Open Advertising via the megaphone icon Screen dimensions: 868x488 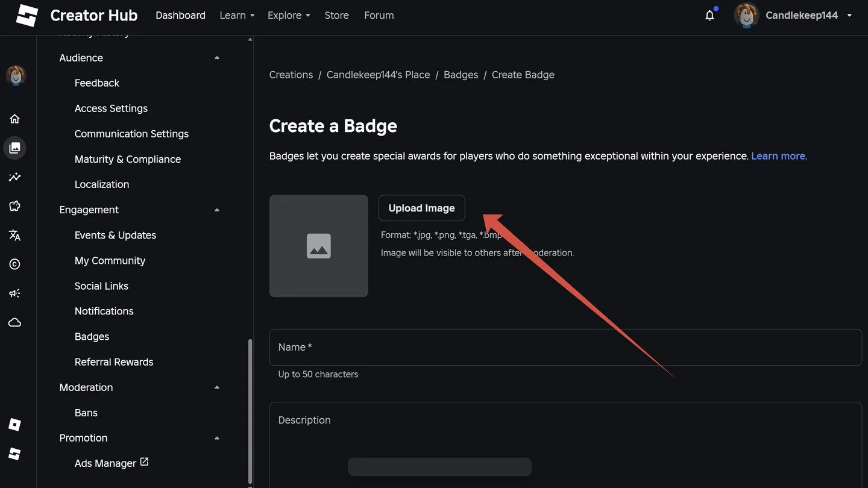[15, 293]
